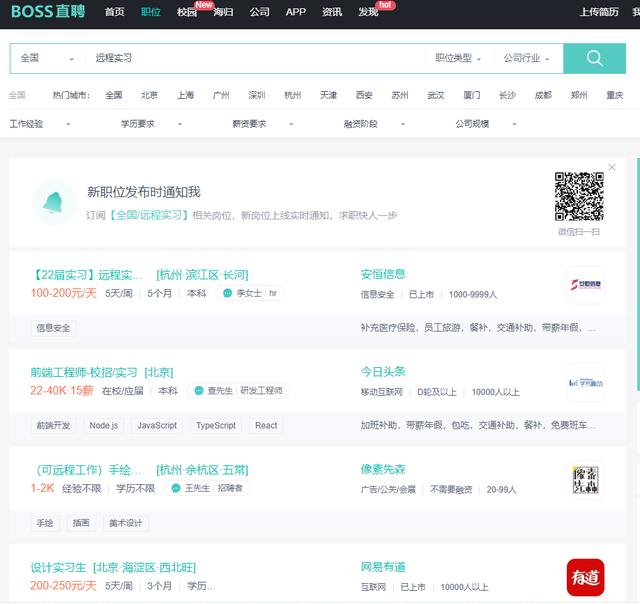Open 像素先森 company logo

(x=585, y=480)
